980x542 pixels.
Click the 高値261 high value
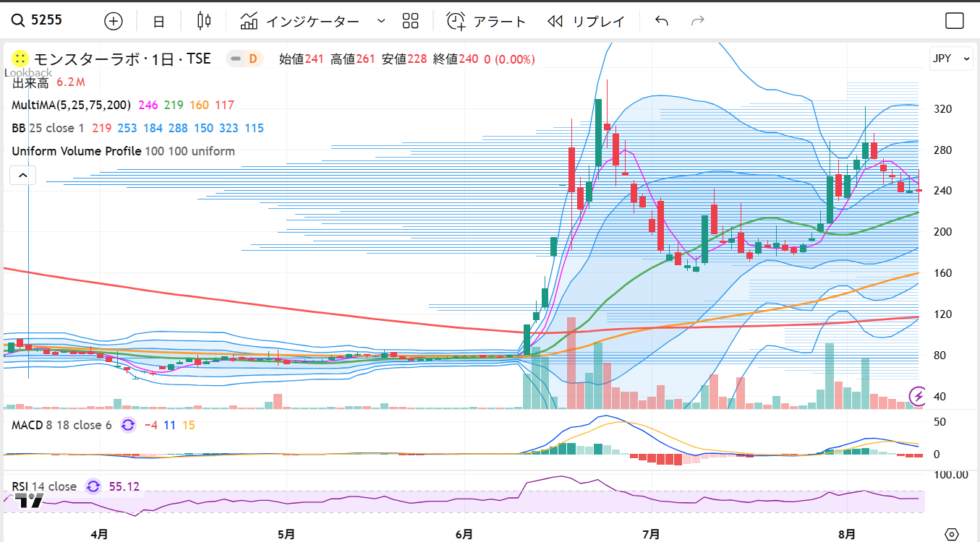(353, 59)
